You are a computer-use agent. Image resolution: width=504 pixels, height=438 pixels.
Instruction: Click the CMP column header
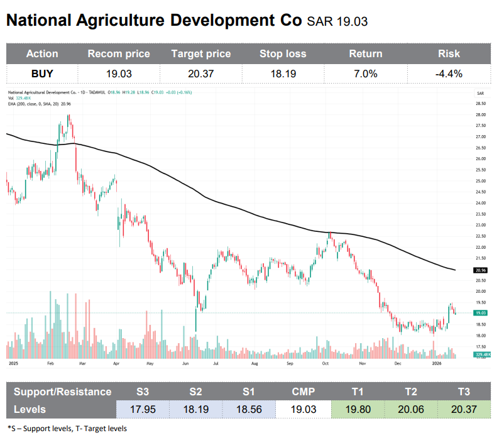pyautogui.click(x=303, y=392)
